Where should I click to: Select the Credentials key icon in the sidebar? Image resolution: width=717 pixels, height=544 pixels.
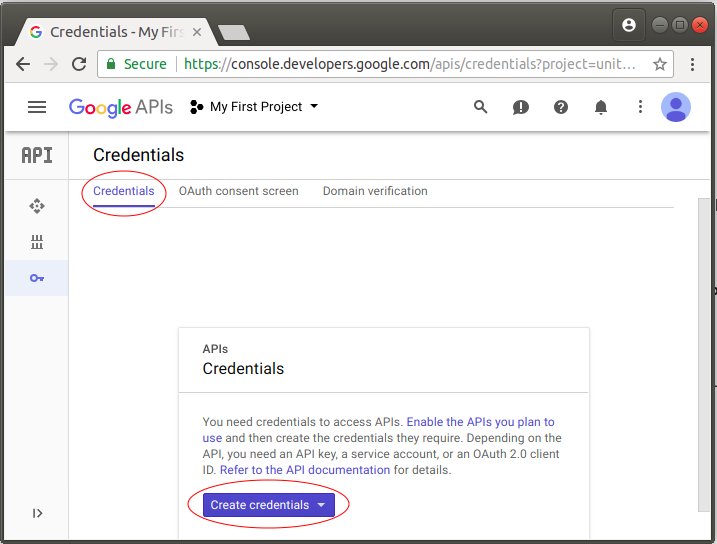tap(37, 278)
